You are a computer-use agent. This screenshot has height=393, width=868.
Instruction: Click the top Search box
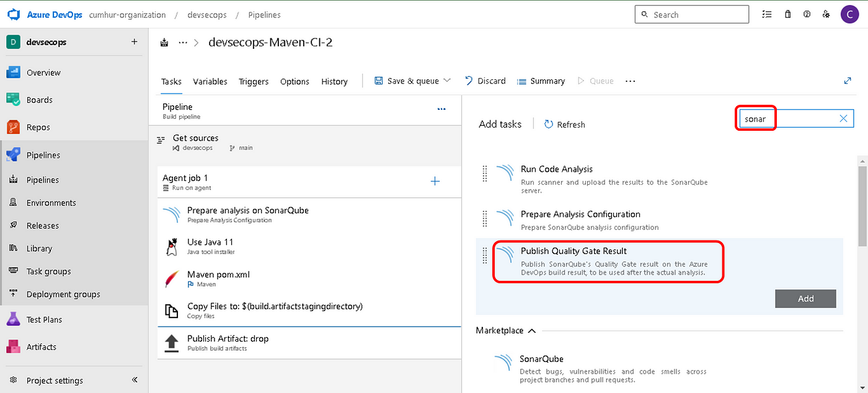click(x=693, y=14)
